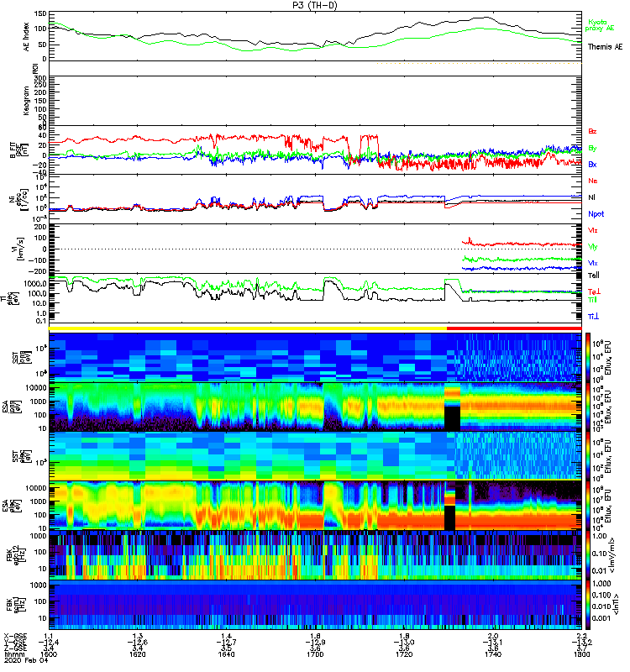Select the blue Ti⊥ legend label

tap(593, 317)
